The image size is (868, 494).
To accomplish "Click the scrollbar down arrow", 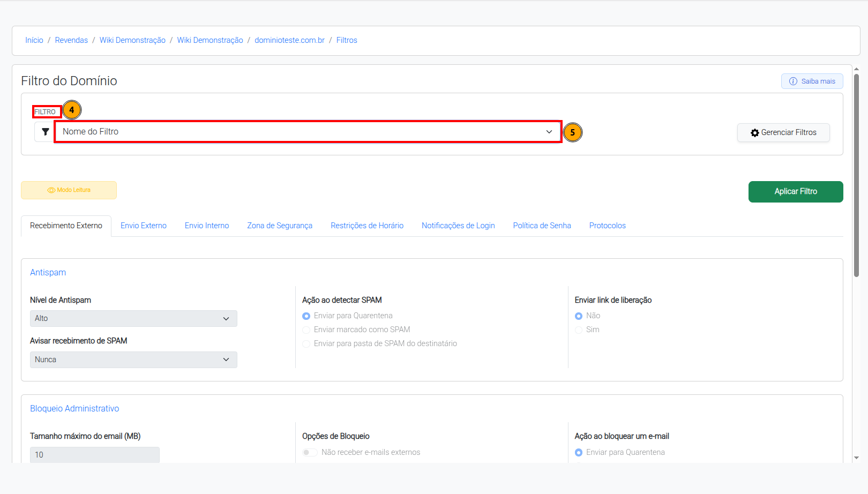I will (x=856, y=458).
